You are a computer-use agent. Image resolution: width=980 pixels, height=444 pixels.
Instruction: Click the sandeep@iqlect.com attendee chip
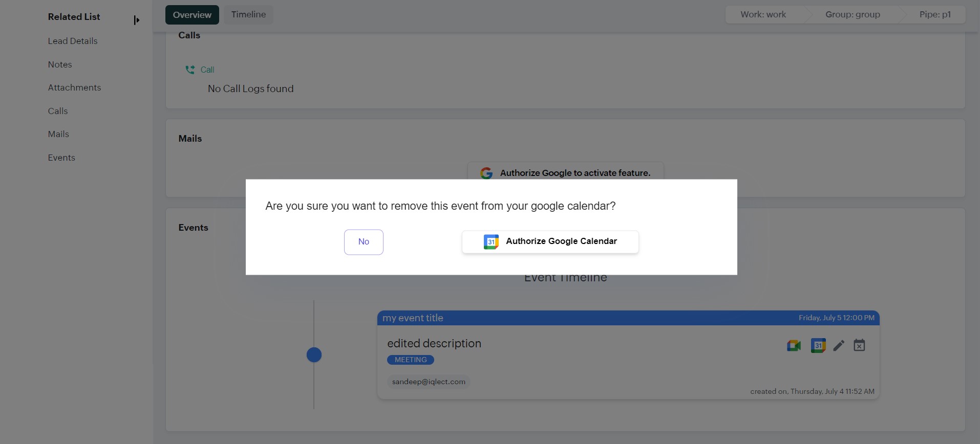(x=429, y=382)
